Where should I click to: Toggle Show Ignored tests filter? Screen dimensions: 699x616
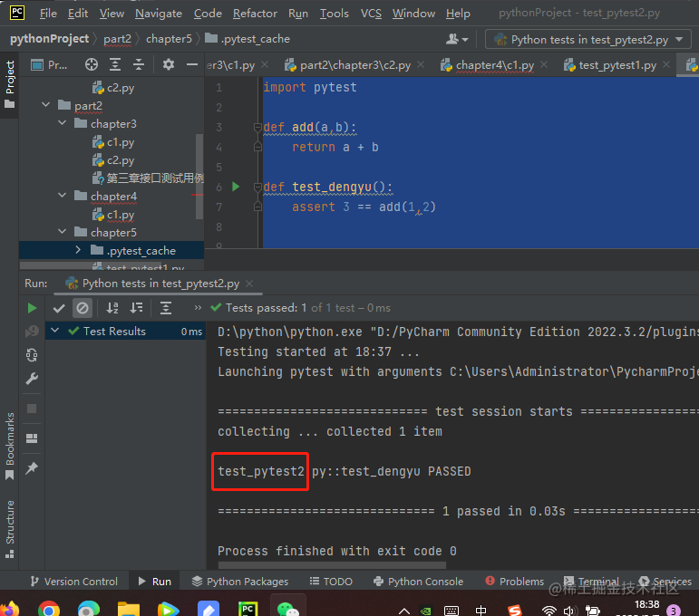tap(83, 308)
